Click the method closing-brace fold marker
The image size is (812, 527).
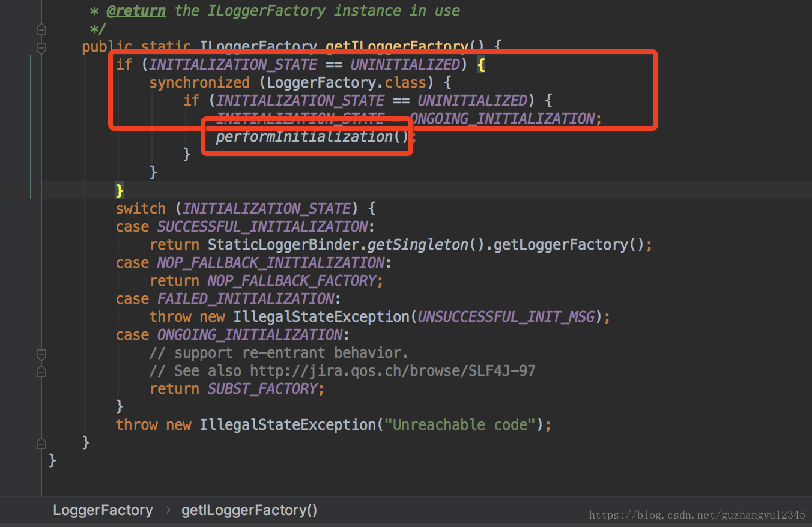[41, 444]
